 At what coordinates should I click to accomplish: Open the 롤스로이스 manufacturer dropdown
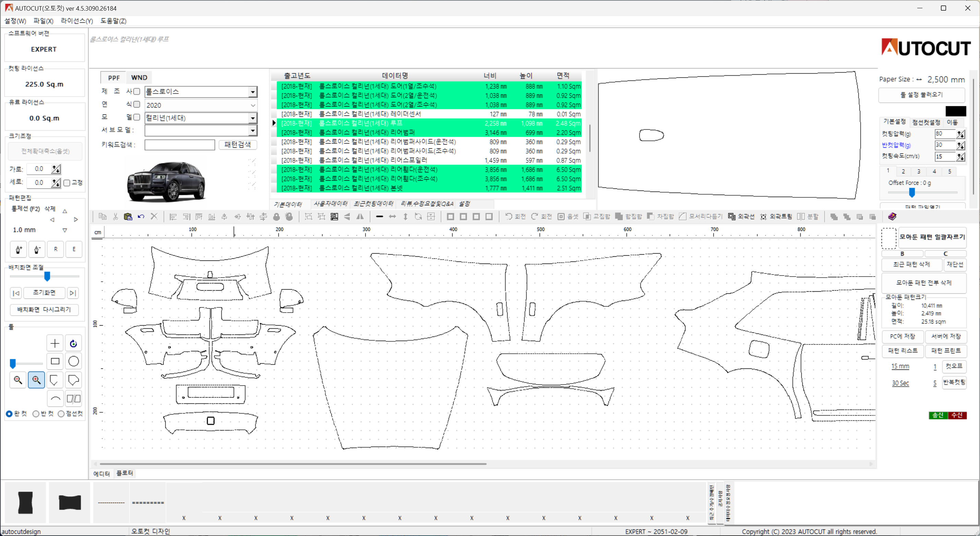click(x=253, y=92)
